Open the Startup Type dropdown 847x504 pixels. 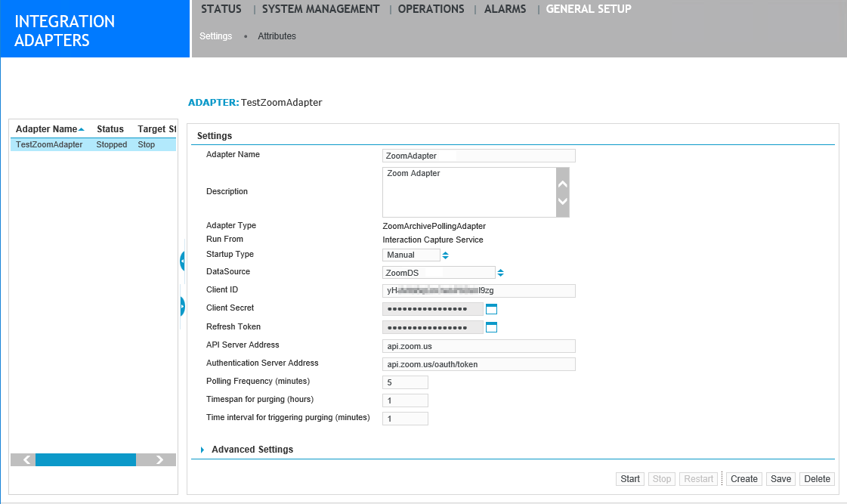(445, 255)
